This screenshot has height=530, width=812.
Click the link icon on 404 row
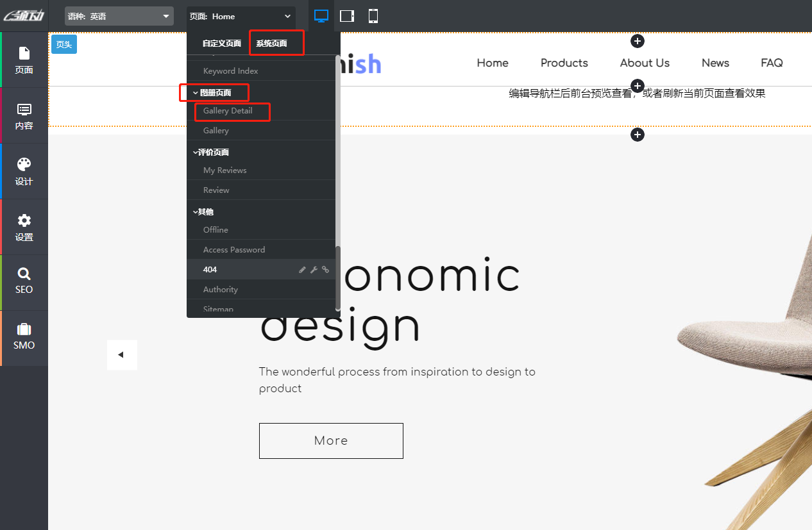tap(325, 270)
